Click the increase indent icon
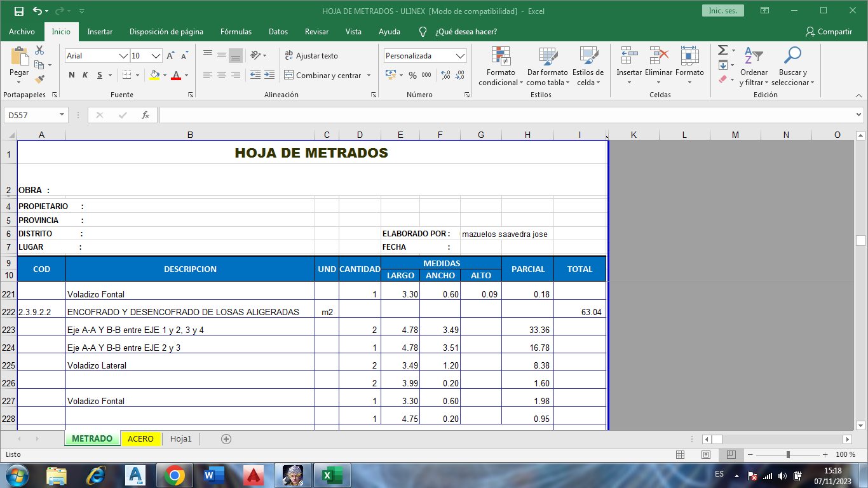 pyautogui.click(x=269, y=75)
